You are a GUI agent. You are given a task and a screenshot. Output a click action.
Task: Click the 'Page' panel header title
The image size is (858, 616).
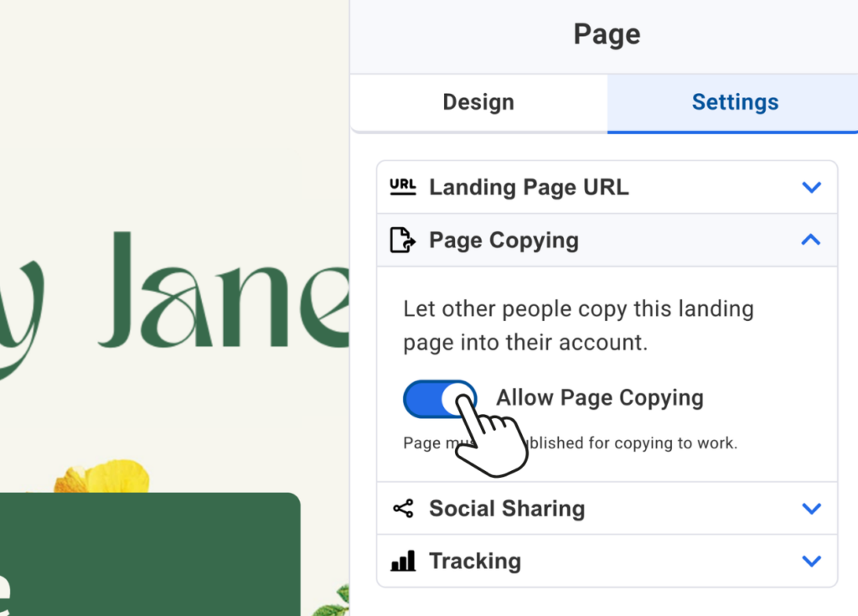click(x=607, y=35)
